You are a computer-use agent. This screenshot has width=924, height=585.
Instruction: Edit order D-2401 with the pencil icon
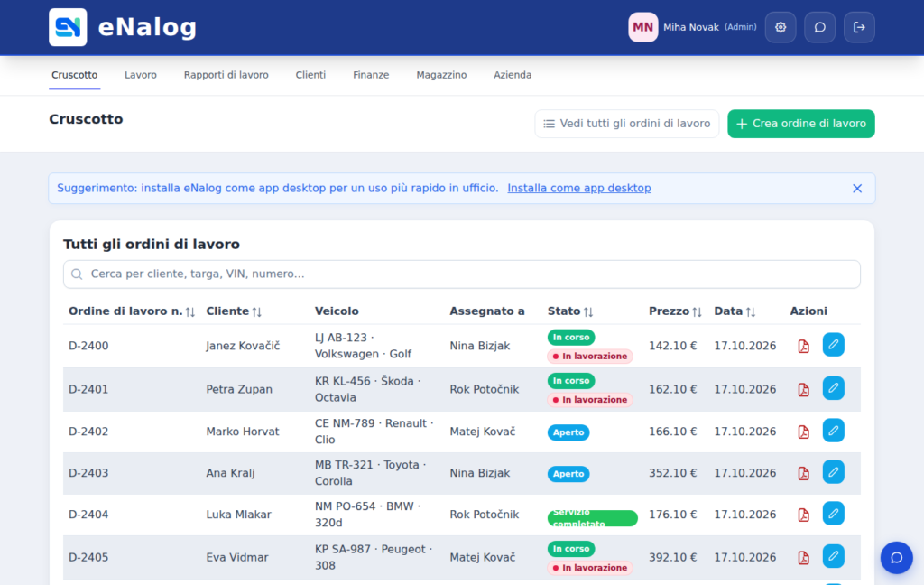tap(833, 388)
